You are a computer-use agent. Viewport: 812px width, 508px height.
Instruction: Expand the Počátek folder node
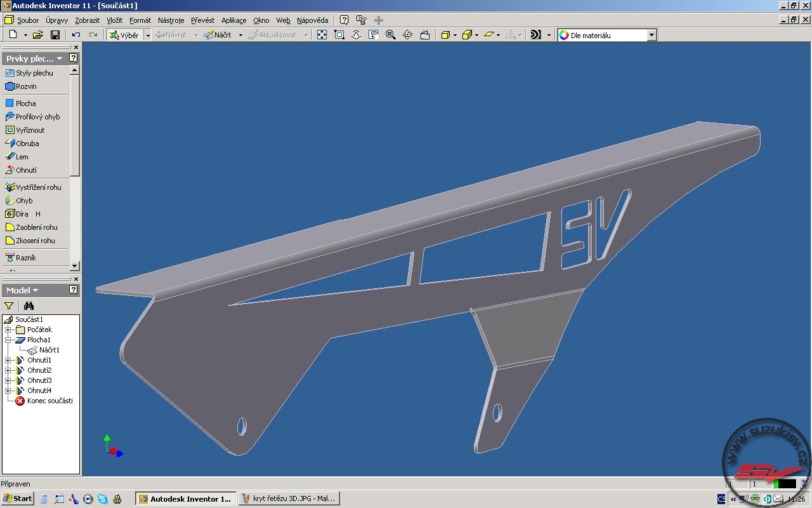click(x=8, y=330)
